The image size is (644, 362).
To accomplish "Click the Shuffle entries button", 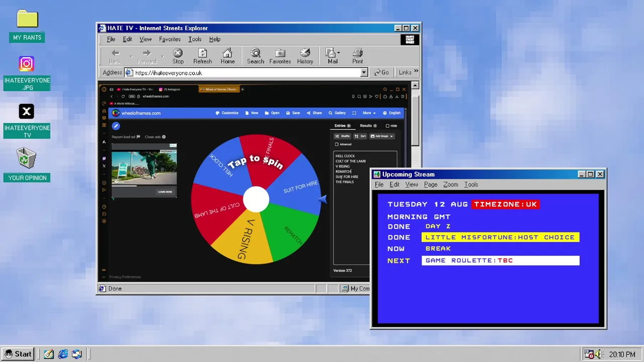I will 343,136.
